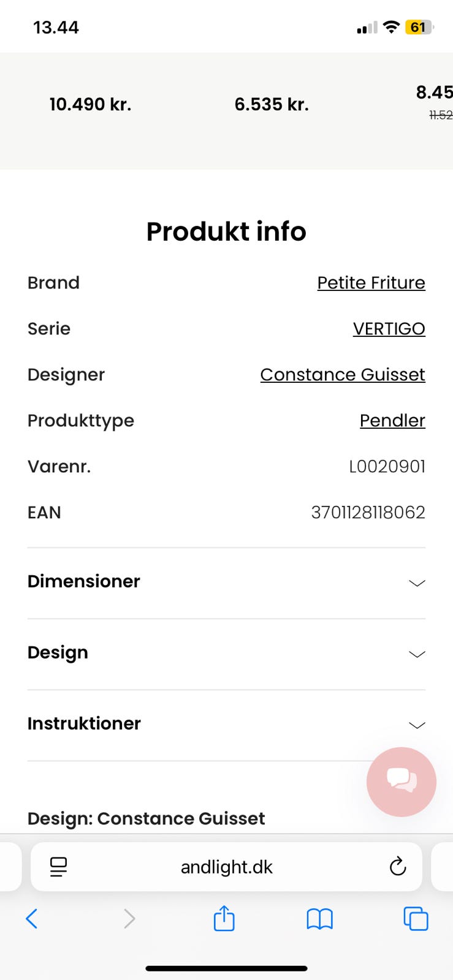This screenshot has height=980, width=453.
Task: Open the page settings reader icon
Action: tap(59, 866)
